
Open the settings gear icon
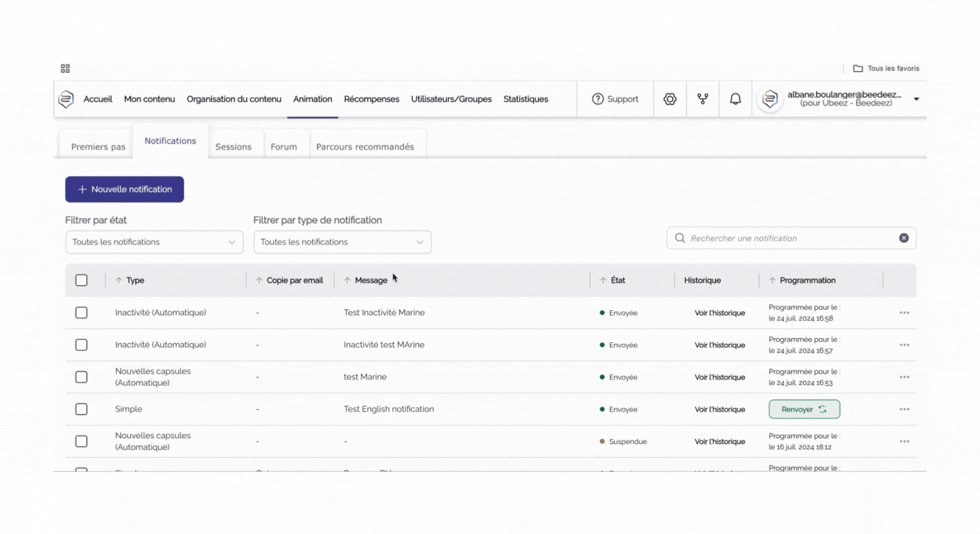click(670, 99)
